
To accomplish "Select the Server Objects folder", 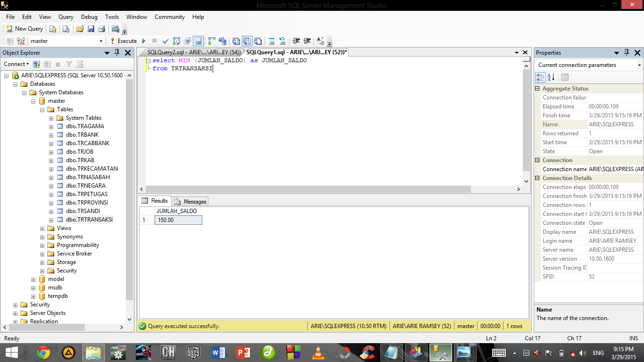I will pyautogui.click(x=48, y=313).
